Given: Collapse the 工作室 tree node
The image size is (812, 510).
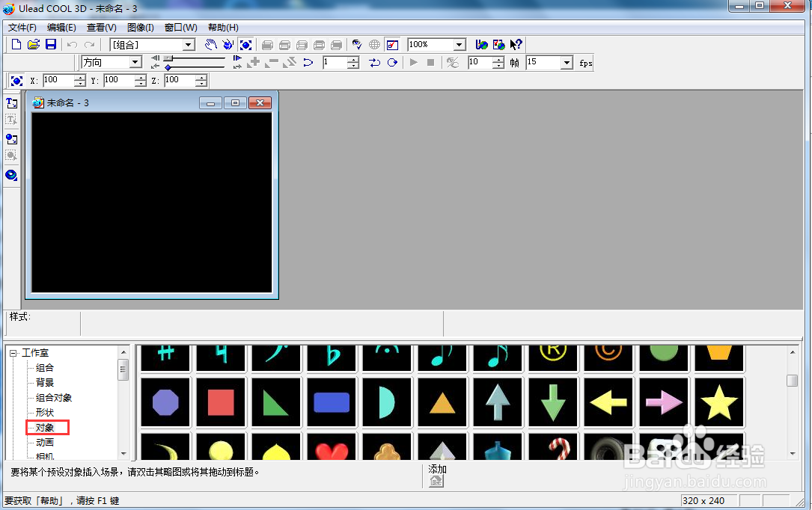Looking at the screenshot, I should pyautogui.click(x=13, y=353).
